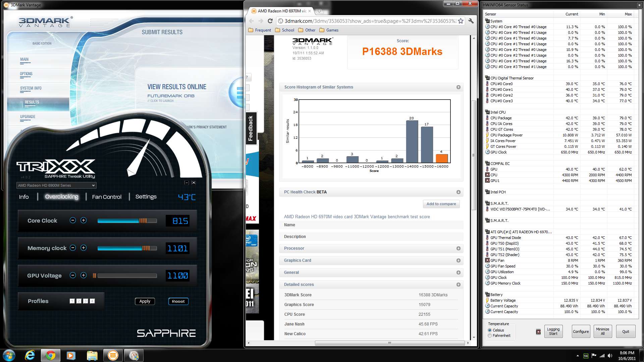Go to 3DMark Vantage MAIN menu
Viewport: 644px width, 362px height.
(24, 59)
